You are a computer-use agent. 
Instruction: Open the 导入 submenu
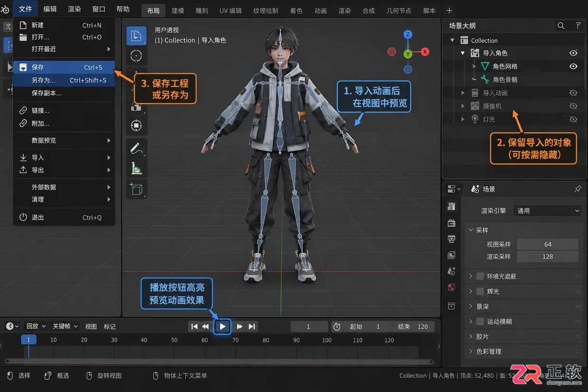64,158
